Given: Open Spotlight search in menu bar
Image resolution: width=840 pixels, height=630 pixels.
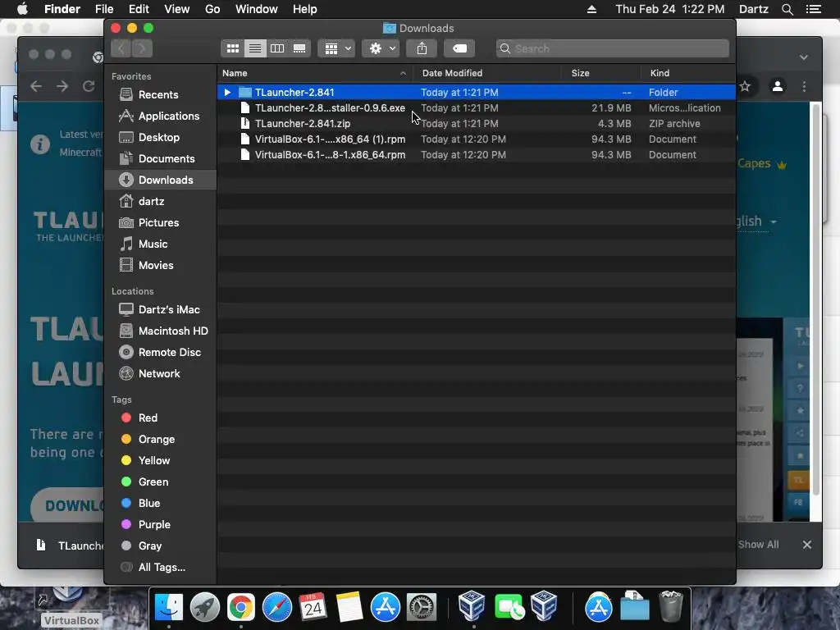Looking at the screenshot, I should [x=787, y=9].
